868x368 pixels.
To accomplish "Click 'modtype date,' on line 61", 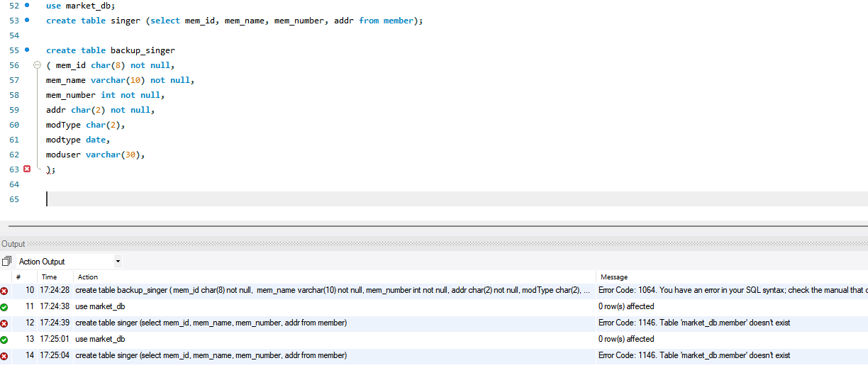I will coord(78,140).
